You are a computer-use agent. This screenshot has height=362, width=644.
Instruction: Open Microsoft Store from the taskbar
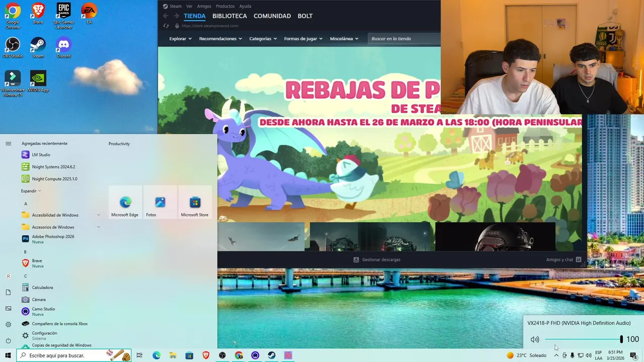click(x=189, y=355)
